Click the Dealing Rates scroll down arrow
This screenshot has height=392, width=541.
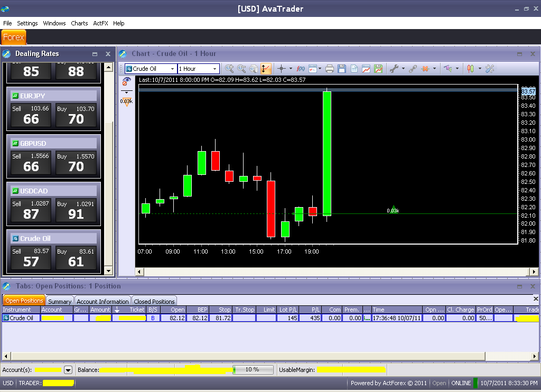pos(109,270)
